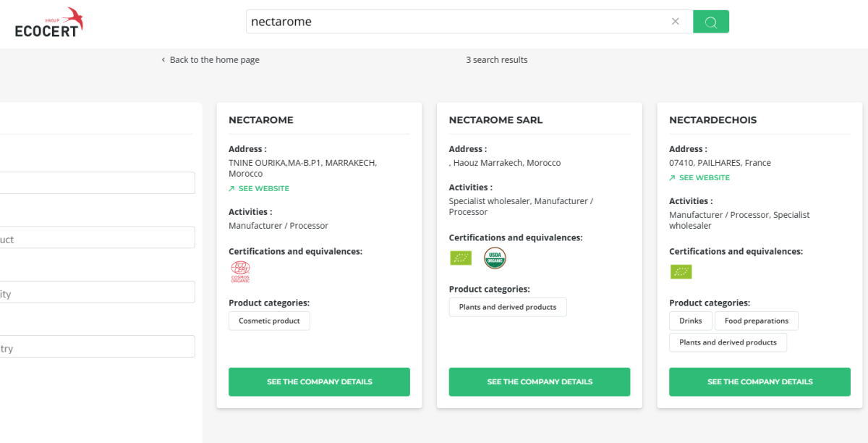
Task: Select Plants and derived products tag on Nectarome SARL
Action: pos(508,307)
